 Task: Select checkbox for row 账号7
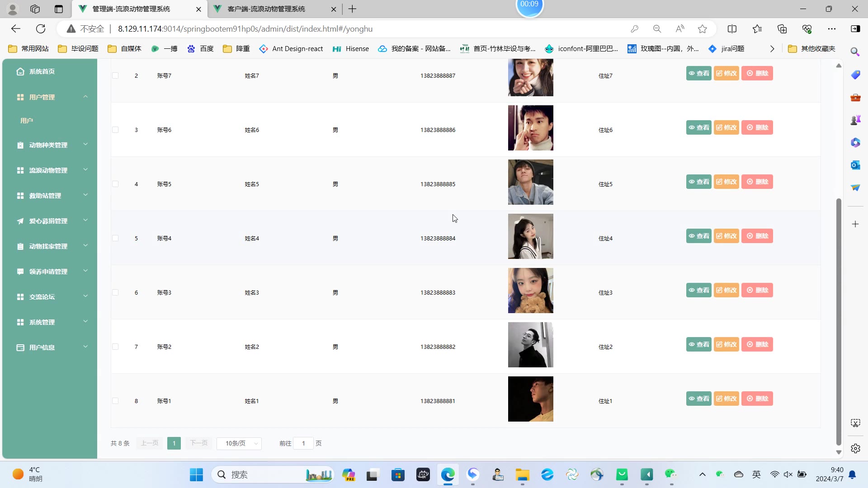(115, 75)
